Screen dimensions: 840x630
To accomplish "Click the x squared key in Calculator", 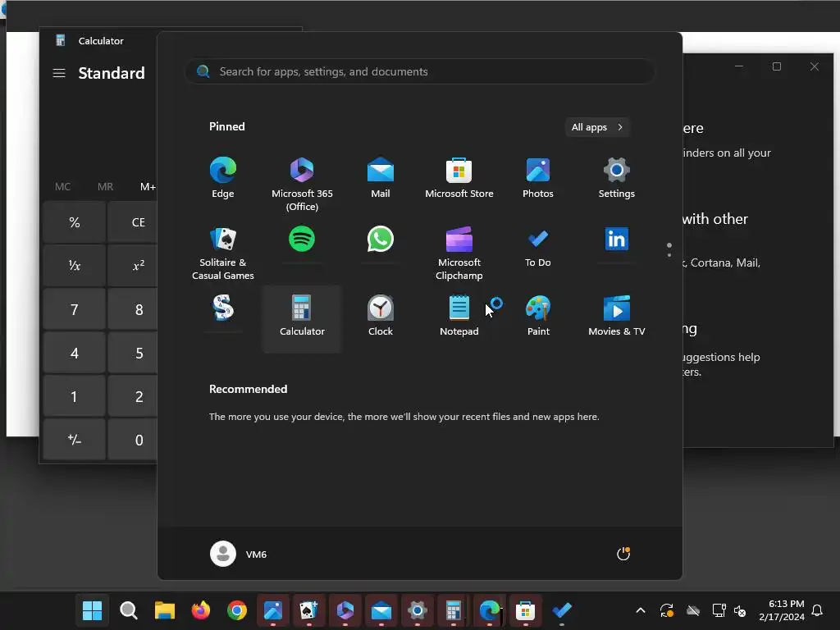I will 133,266.
